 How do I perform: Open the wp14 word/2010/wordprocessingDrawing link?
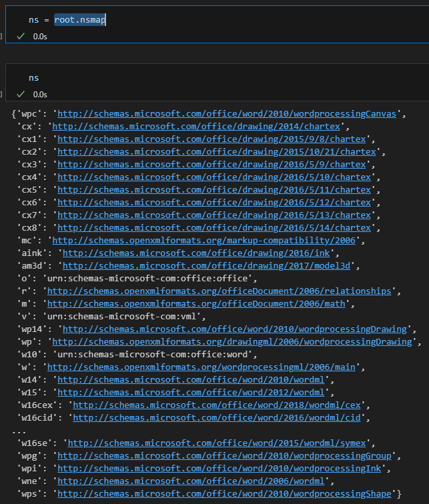click(235, 329)
